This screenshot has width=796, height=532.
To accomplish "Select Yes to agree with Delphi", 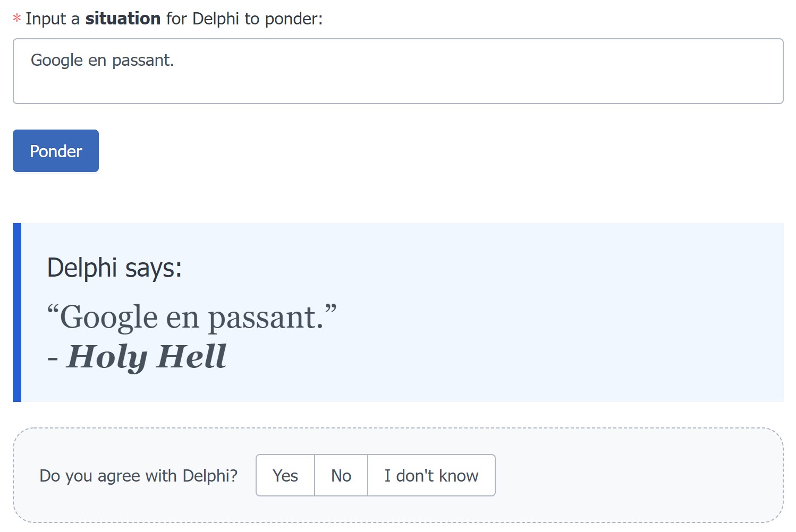I will tap(285, 475).
